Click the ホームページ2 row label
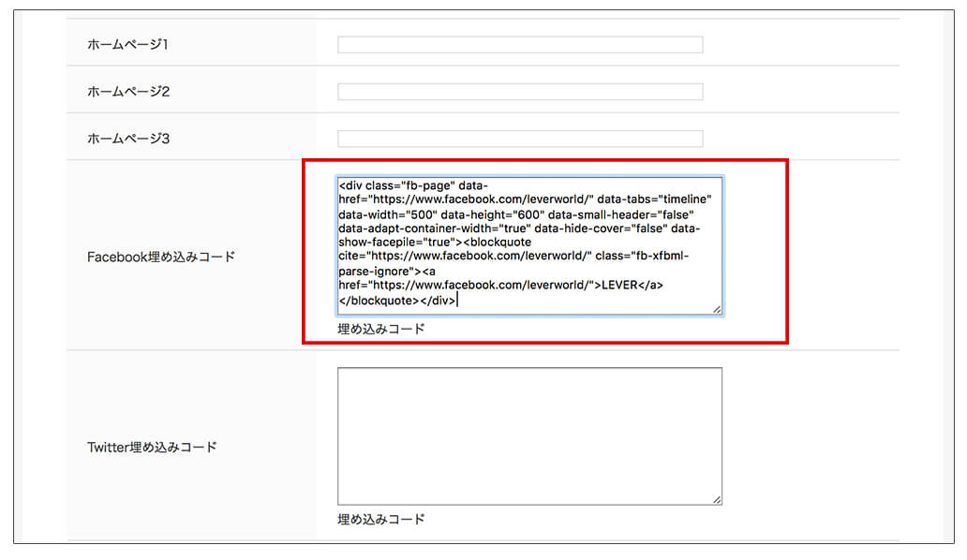 pos(127,92)
